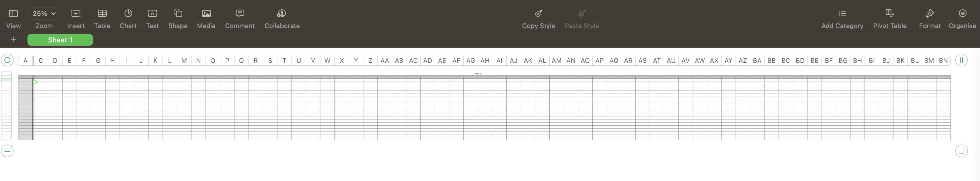Viewport: 980px width, 181px height.
Task: Click the Collaborate button
Action: 282,18
